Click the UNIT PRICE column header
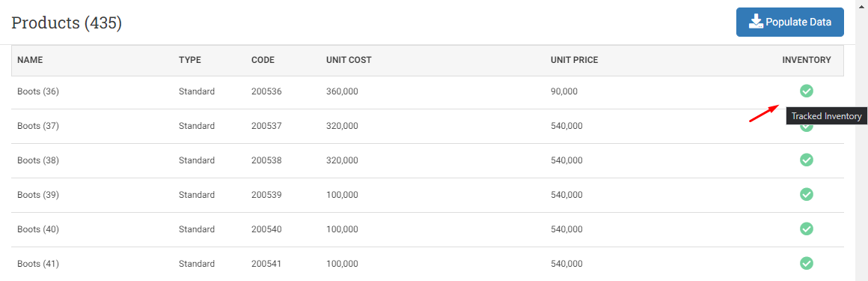 (574, 60)
